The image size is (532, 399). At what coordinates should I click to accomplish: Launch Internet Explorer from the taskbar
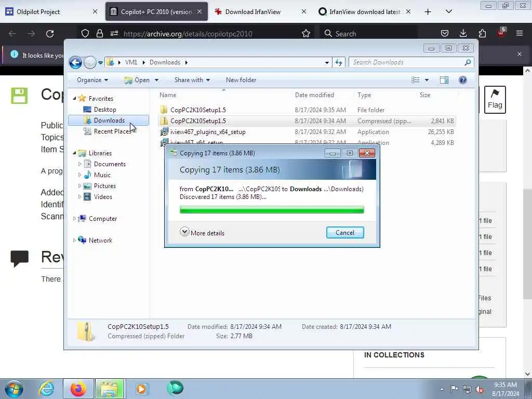(46, 389)
